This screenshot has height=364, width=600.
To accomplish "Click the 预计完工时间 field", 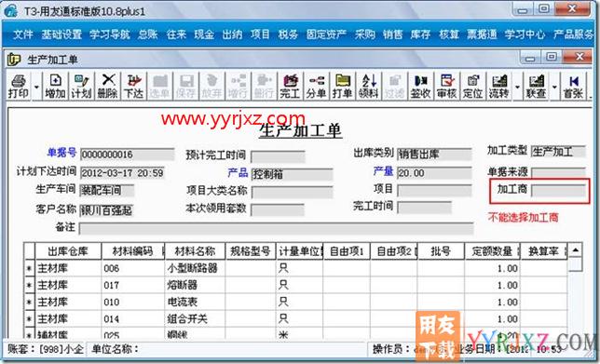I will tap(278, 156).
